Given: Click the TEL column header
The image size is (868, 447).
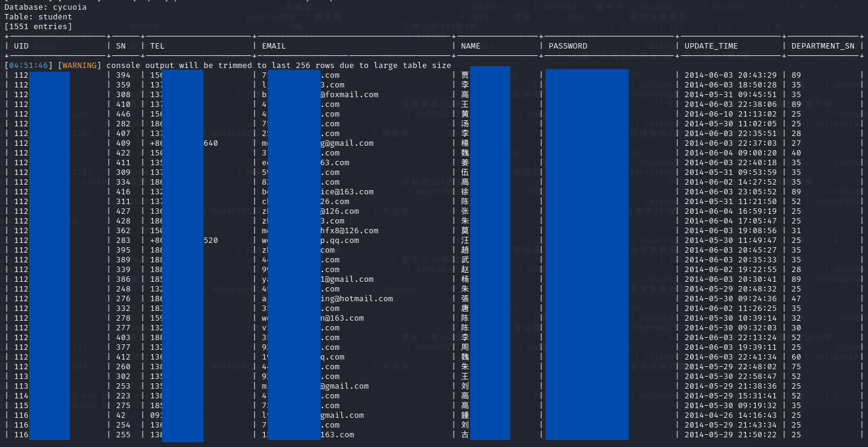Looking at the screenshot, I should (x=157, y=46).
